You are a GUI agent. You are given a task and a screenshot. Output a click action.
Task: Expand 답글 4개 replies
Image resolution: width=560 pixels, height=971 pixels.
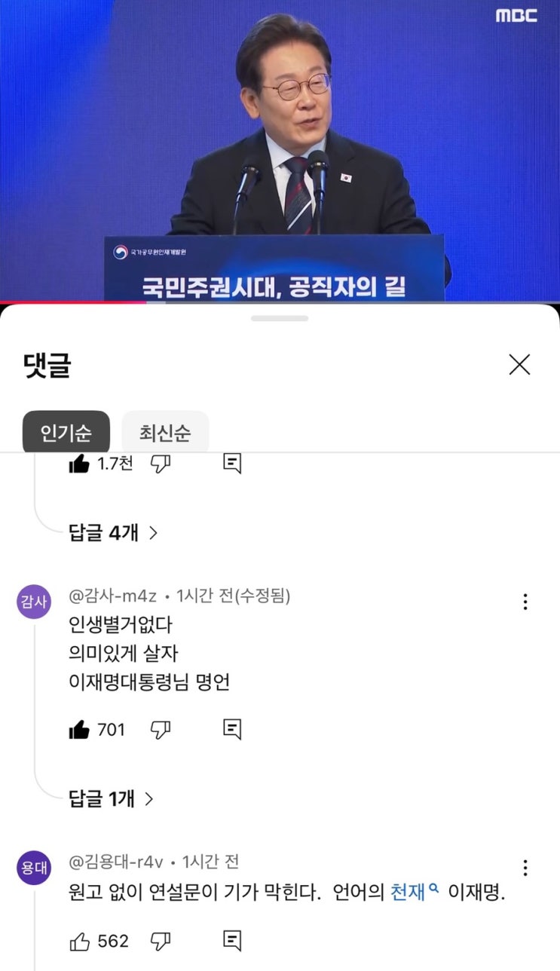(113, 533)
